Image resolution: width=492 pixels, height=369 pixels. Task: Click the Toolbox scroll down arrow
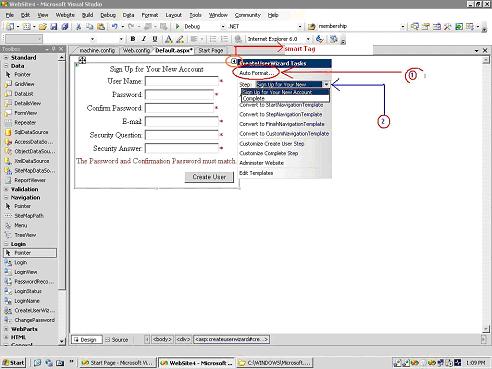(x=62, y=341)
